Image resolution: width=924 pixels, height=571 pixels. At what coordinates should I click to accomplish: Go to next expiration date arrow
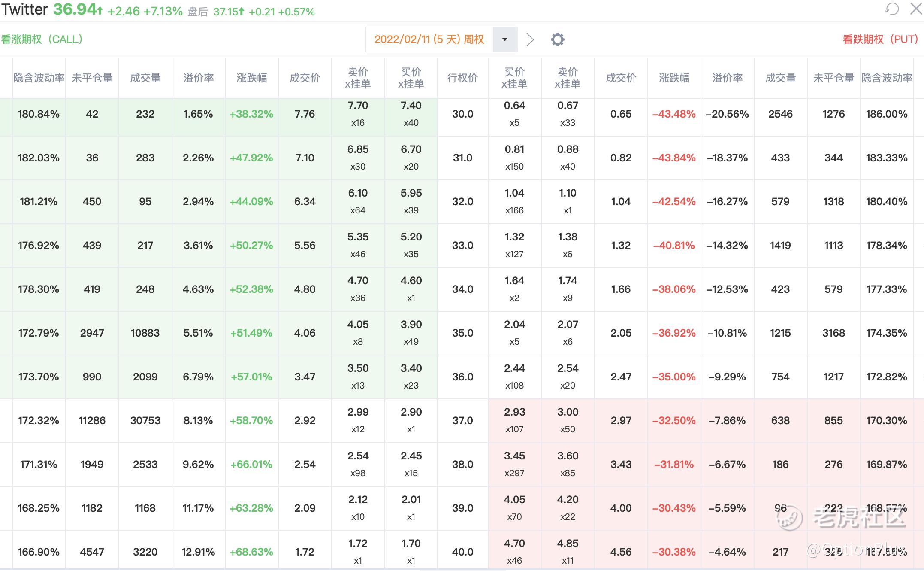(530, 39)
